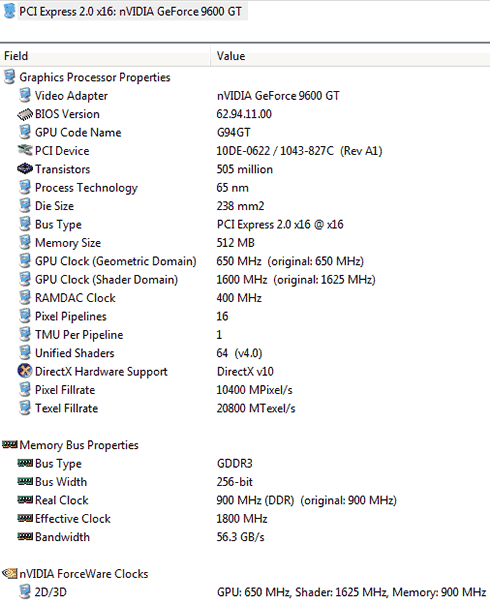Click the Bandwidth memory icon
Screen dimensions: 490x605
(25, 537)
